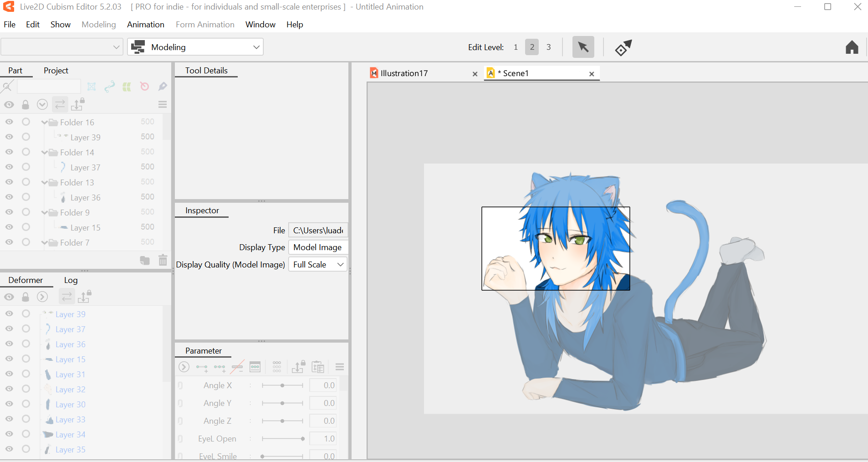Click the pen nib icon in Part panel
Image resolution: width=868 pixels, height=462 pixels.
(x=163, y=87)
